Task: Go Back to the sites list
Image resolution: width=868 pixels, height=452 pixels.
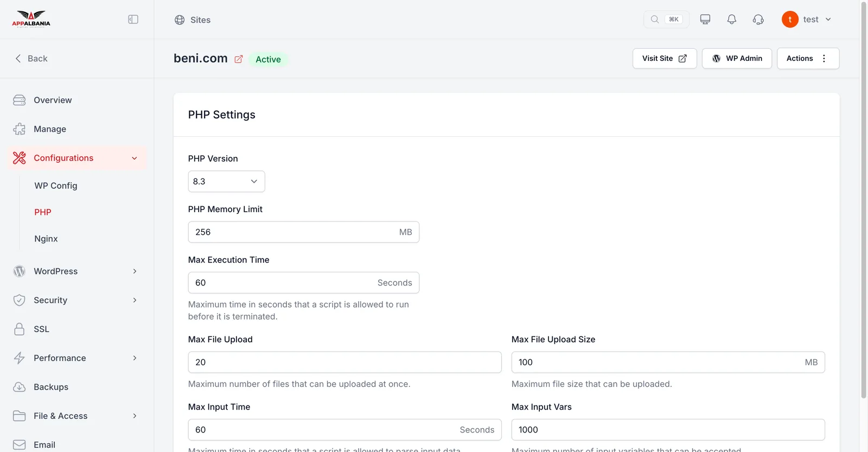Action: click(x=31, y=59)
